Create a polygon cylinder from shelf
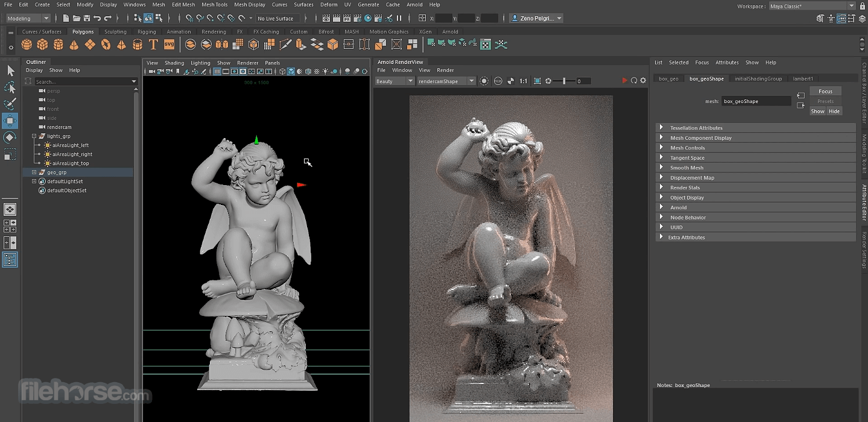 (x=58, y=44)
